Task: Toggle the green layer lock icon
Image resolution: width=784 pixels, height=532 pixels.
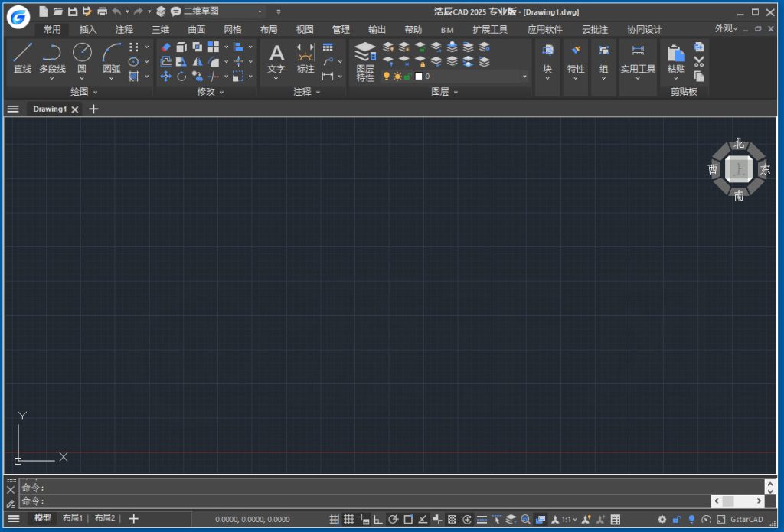Action: pyautogui.click(x=407, y=76)
